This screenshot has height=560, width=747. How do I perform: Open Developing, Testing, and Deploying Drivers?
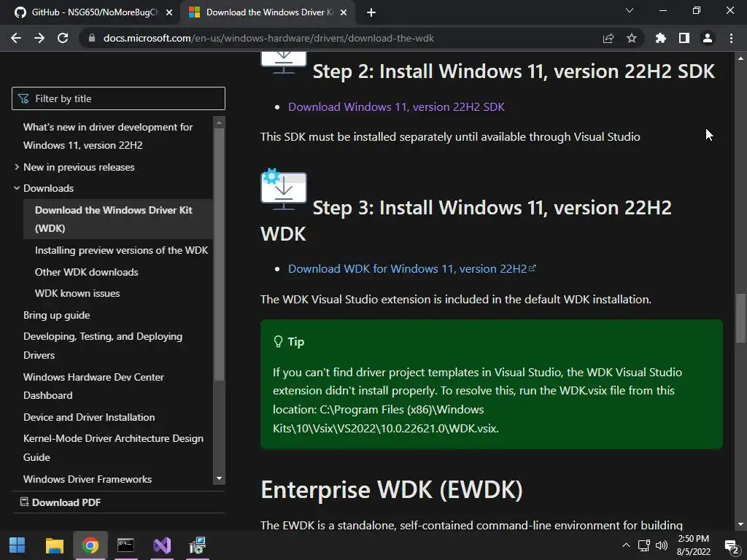[x=103, y=346]
